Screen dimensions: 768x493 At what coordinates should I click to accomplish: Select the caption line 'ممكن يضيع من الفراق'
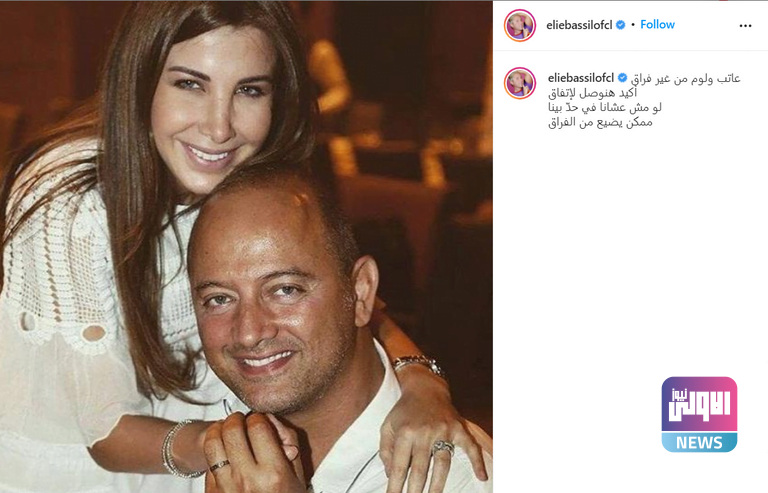600,122
